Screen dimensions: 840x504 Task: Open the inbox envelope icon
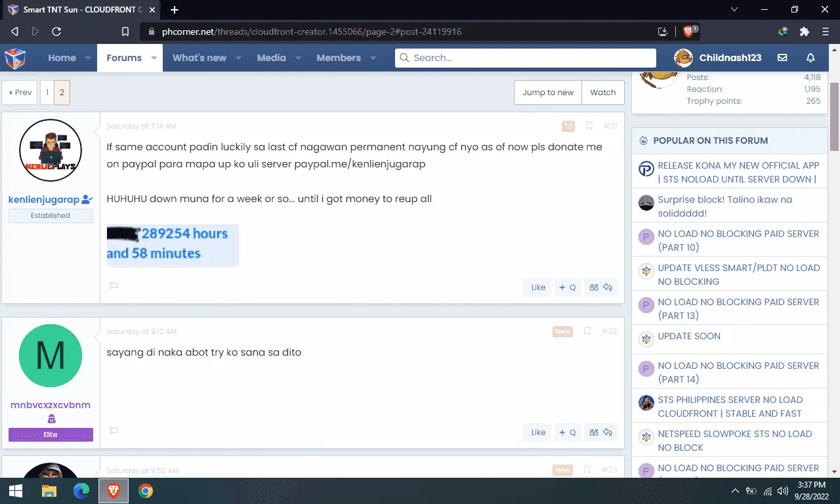point(782,58)
